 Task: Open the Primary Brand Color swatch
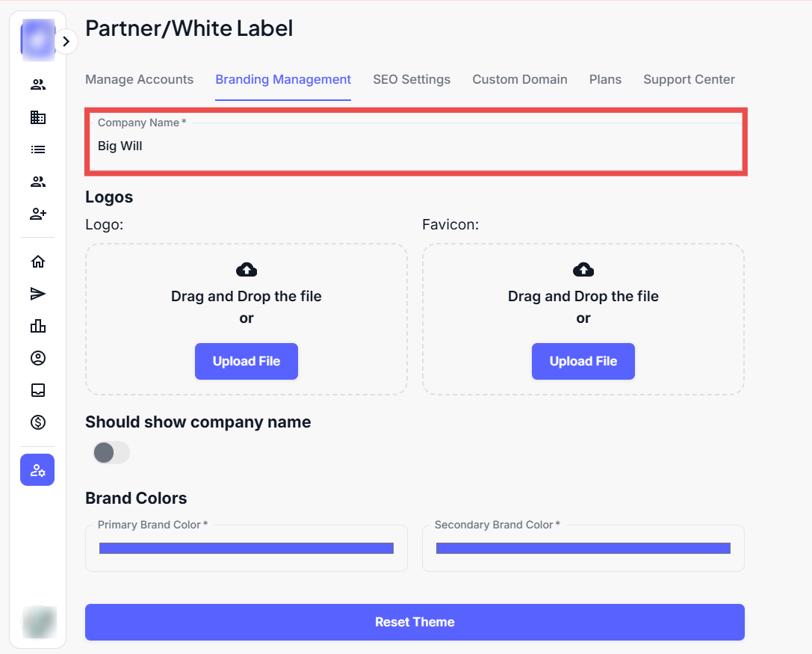tap(247, 549)
